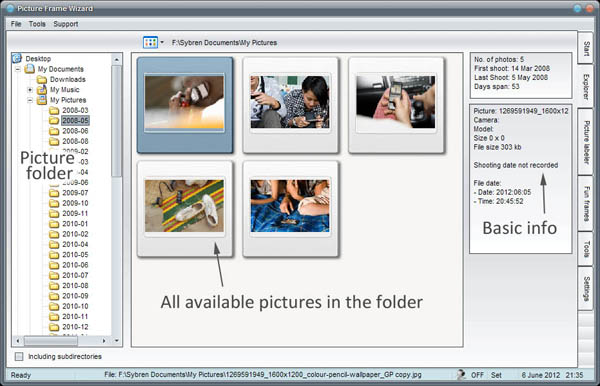The height and width of the screenshot is (386, 600).
Task: Click the folder tree scroll up arrow
Action: (x=117, y=59)
